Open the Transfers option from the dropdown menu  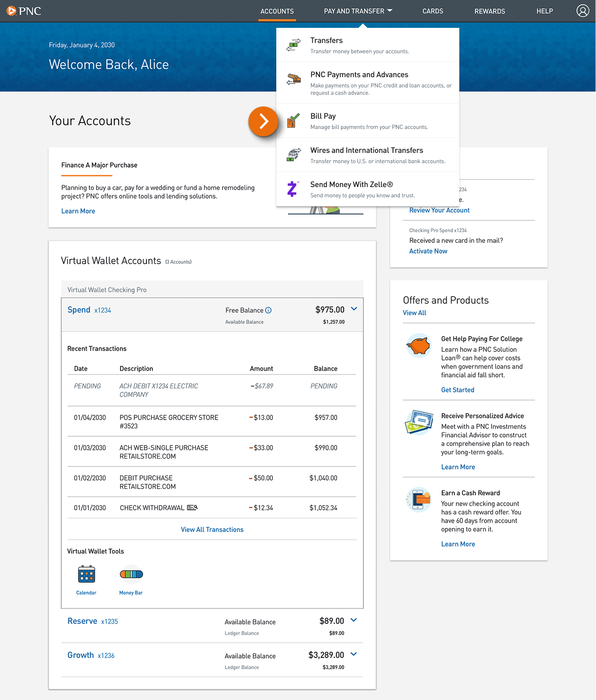[327, 40]
